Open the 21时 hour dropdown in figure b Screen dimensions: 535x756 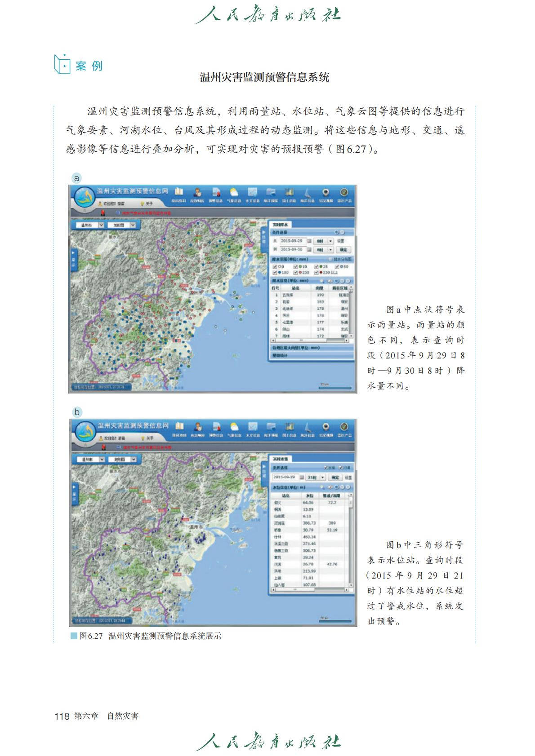322,477
